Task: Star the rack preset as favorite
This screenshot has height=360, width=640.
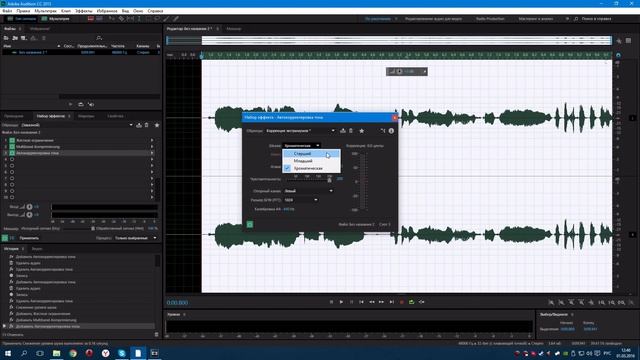Action: click(157, 125)
